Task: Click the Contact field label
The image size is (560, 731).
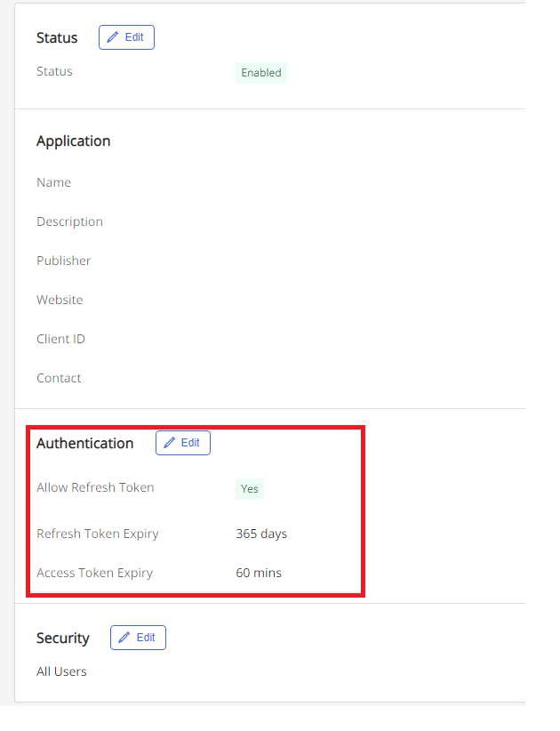Action: click(59, 378)
